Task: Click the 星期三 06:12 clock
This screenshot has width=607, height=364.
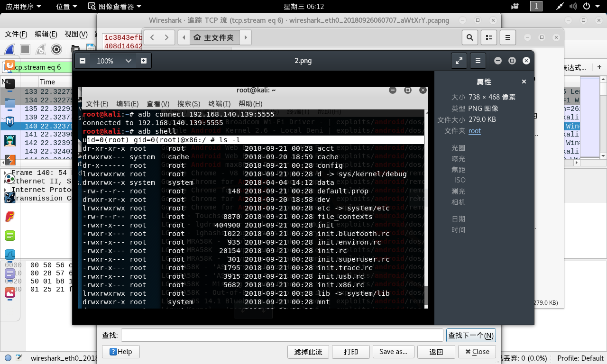Action: click(x=303, y=7)
